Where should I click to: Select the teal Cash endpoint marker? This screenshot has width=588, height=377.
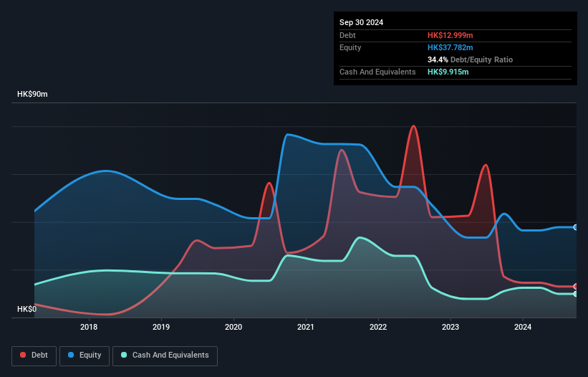click(576, 294)
